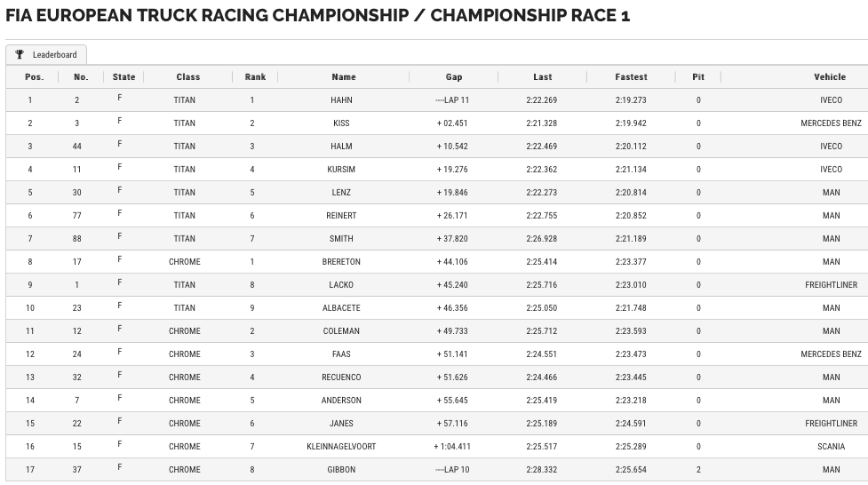The width and height of the screenshot is (868, 485).
Task: Click the Pit column header
Action: point(698,77)
